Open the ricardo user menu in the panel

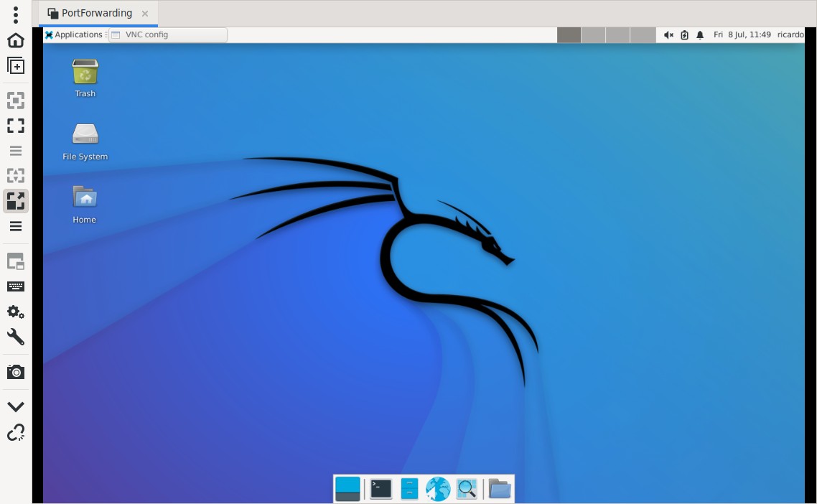[790, 34]
